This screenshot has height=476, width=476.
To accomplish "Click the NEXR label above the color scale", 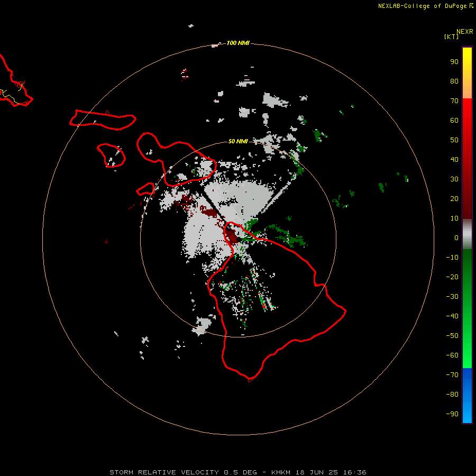I will point(464,32).
